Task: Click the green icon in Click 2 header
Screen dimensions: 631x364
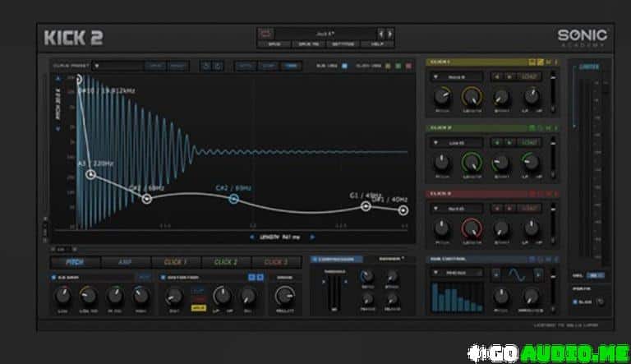Action: pos(532,128)
